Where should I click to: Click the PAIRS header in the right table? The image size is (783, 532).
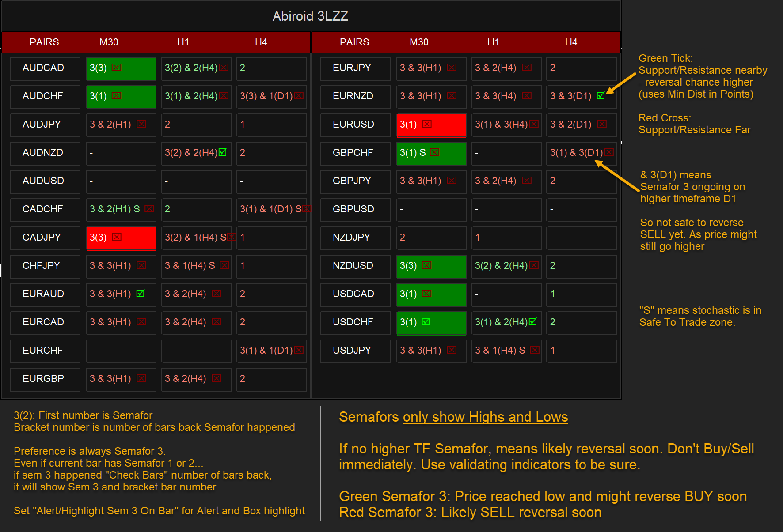354,42
